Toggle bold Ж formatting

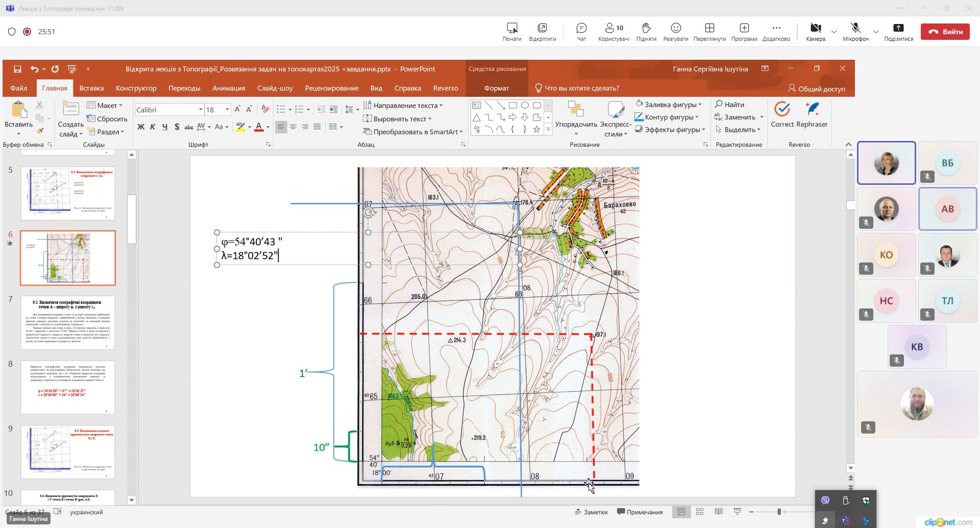(x=141, y=127)
